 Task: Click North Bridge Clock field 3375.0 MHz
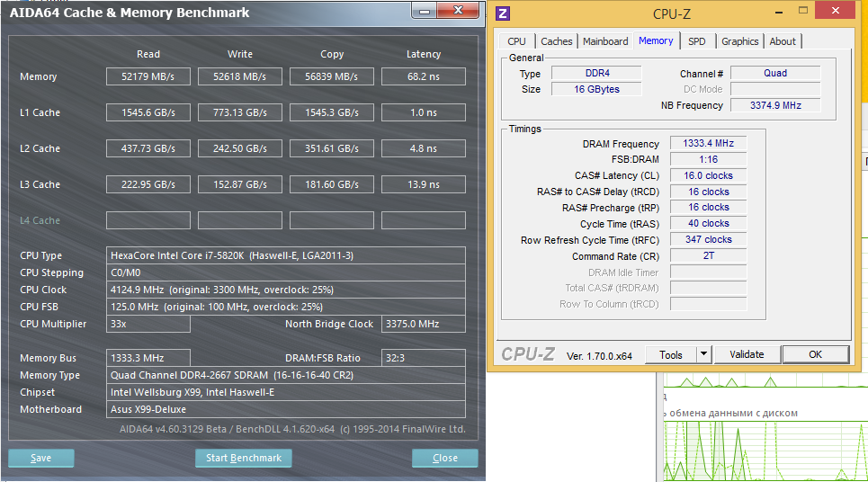(x=424, y=325)
